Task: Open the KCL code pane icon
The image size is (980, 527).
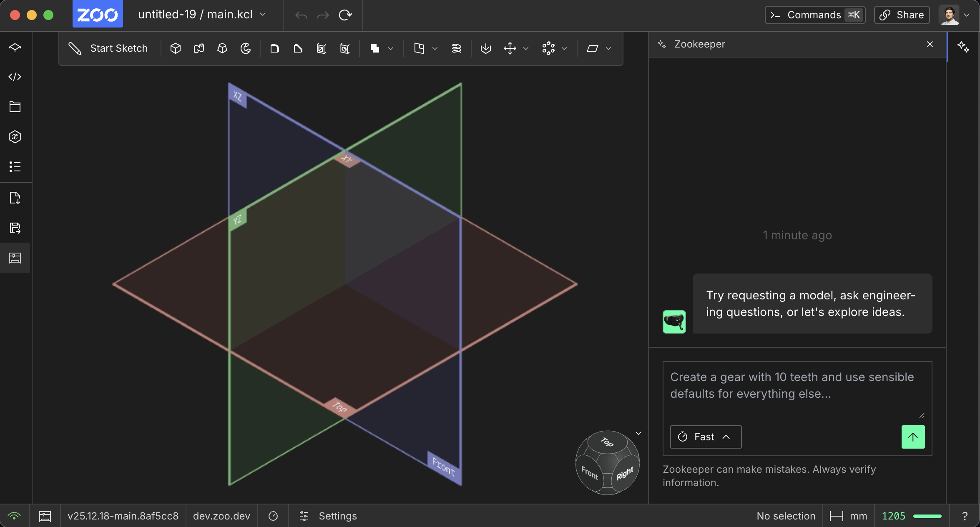Action: pyautogui.click(x=15, y=77)
